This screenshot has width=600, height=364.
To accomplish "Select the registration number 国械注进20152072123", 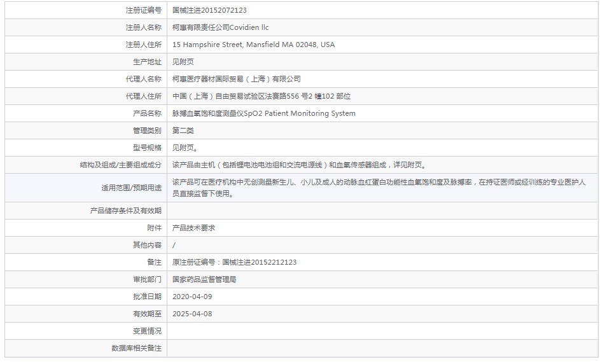I will 209,10.
